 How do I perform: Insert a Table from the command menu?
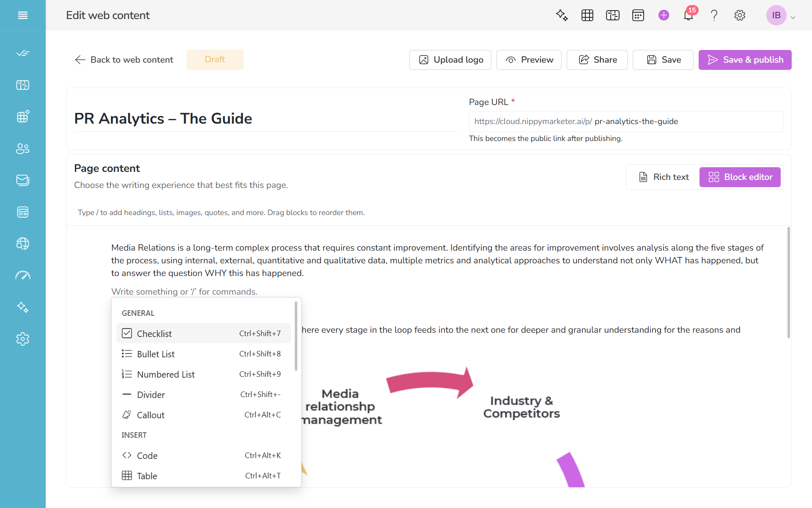204,476
